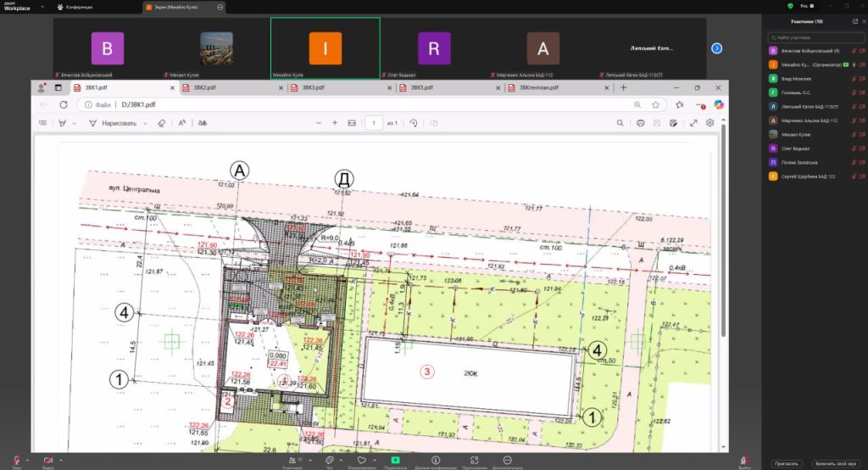Click the participant search field
The width and height of the screenshot is (868, 470).
click(814, 38)
